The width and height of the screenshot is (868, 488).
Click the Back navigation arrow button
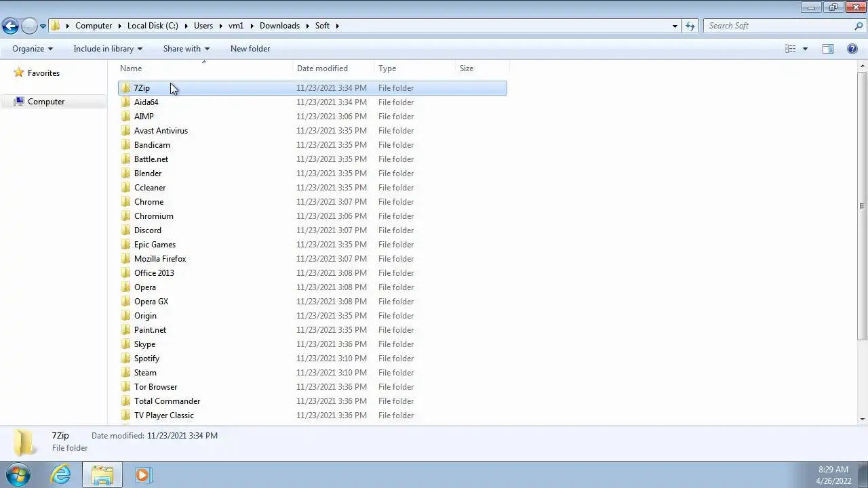10,26
